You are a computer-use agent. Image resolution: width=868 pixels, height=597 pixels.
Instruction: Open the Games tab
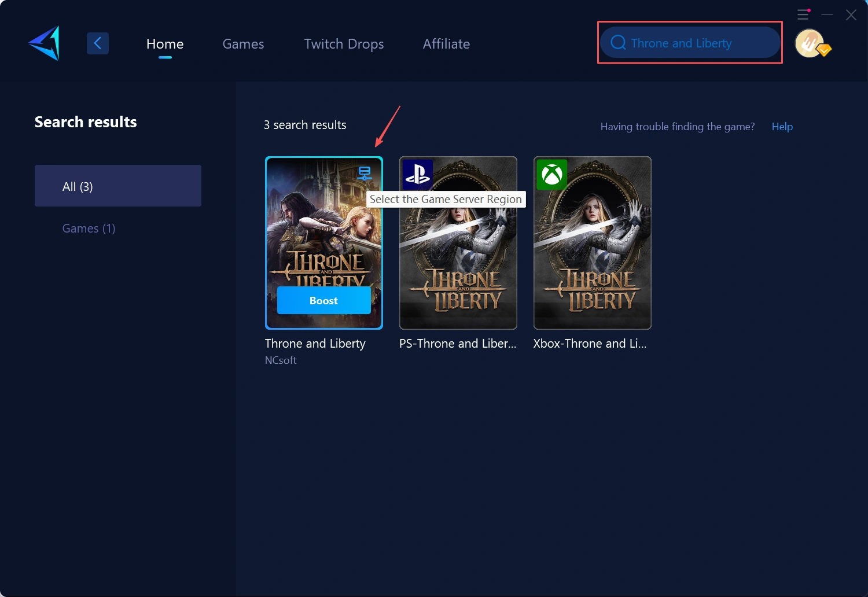(x=243, y=44)
